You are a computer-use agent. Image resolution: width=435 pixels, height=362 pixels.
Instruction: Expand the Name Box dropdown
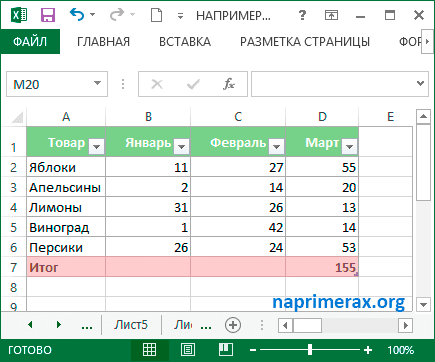click(97, 83)
